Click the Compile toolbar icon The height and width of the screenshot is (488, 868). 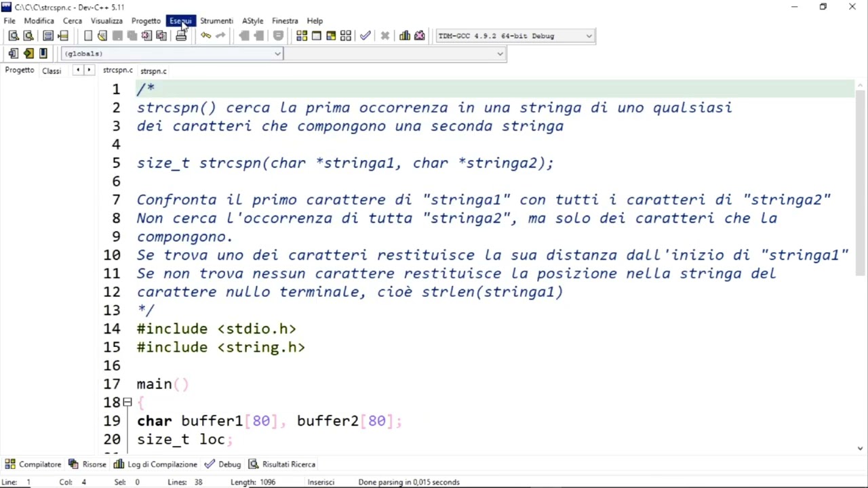pyautogui.click(x=302, y=36)
